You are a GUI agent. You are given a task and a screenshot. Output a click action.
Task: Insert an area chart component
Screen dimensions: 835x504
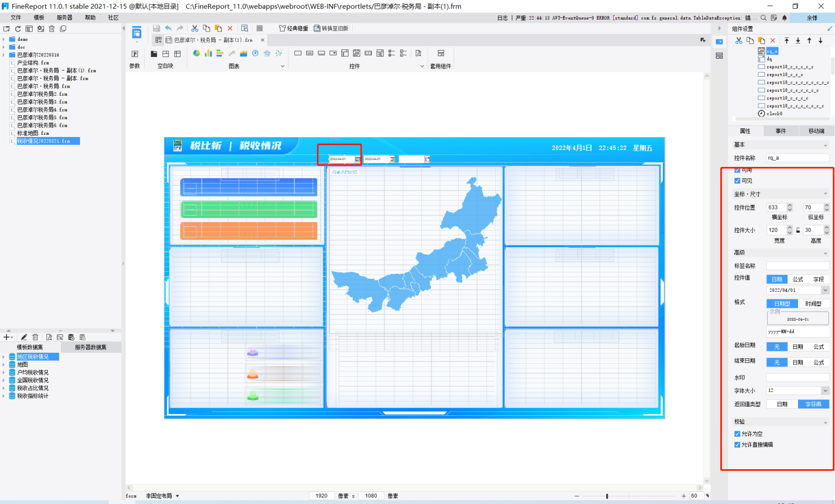pyautogui.click(x=244, y=53)
